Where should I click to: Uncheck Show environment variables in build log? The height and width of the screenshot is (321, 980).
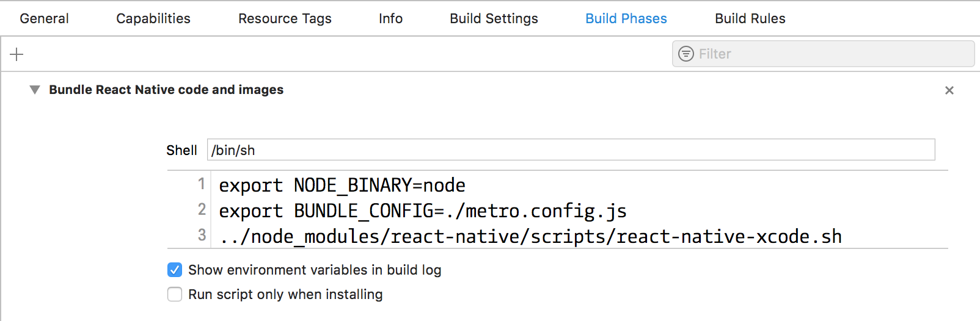(x=175, y=270)
